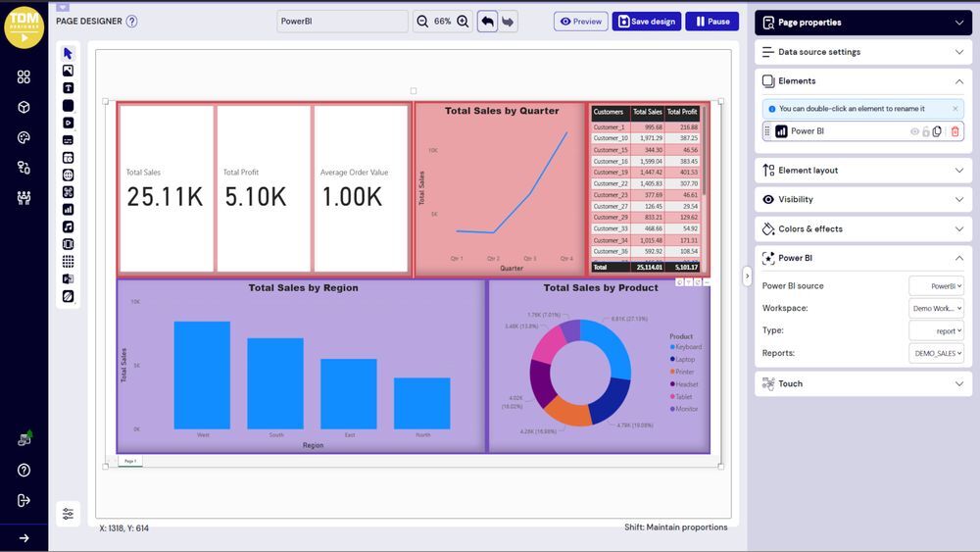Log out using the sidebar exit icon
The height and width of the screenshot is (552, 980).
coord(24,500)
